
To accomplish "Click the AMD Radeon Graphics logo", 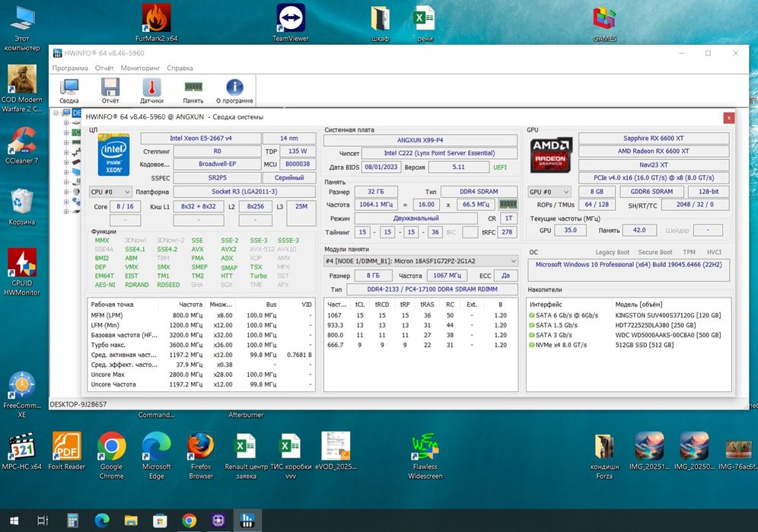I will click(x=550, y=155).
